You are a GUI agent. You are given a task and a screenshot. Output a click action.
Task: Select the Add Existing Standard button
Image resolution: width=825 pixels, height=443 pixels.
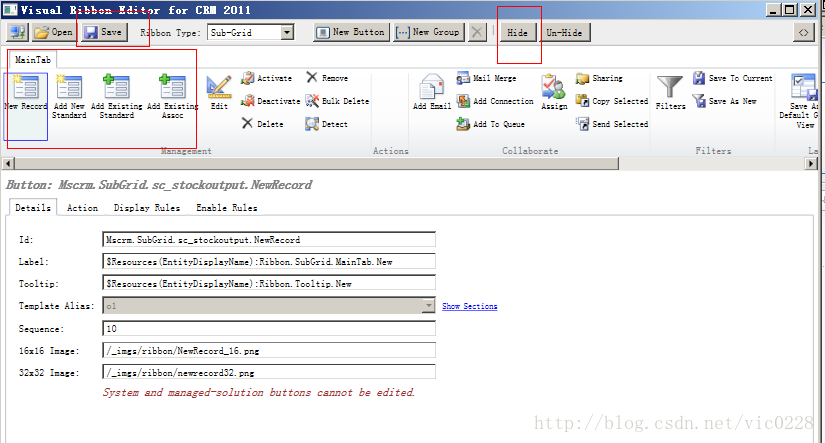coord(116,97)
